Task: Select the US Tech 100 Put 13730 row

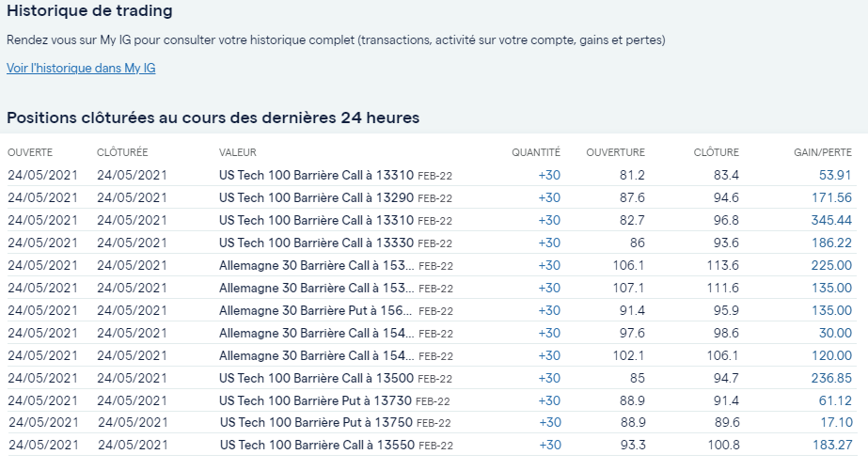Action: tap(432, 400)
